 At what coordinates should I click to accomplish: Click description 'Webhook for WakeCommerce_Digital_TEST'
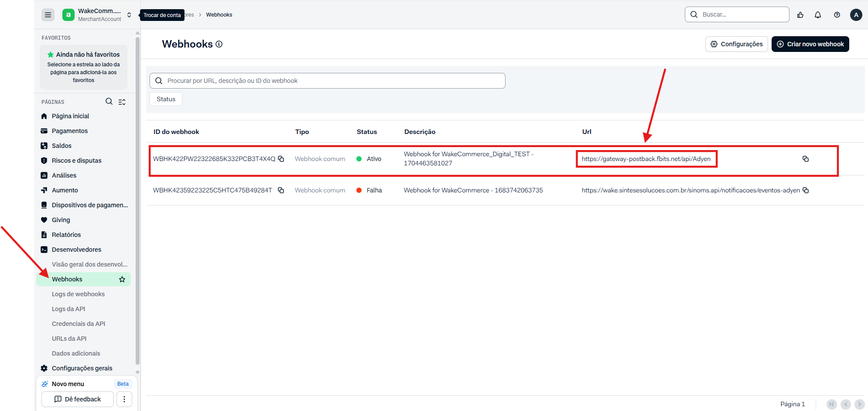[x=469, y=158]
